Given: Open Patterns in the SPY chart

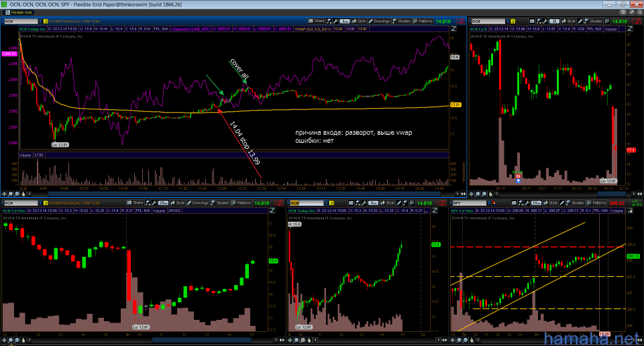Looking at the screenshot, I should pyautogui.click(x=596, y=203).
